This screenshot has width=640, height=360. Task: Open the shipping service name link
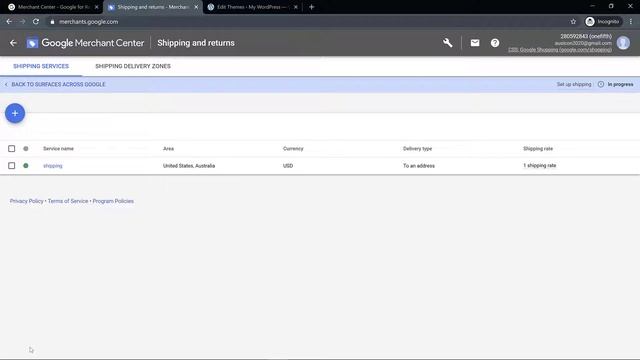(53, 166)
